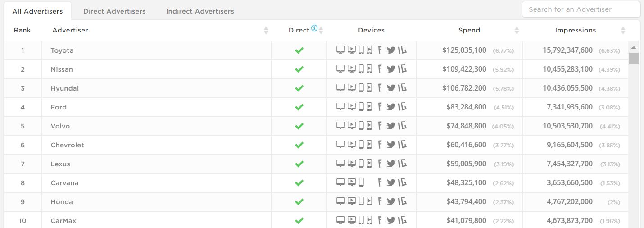The image size is (644, 228).
Task: Click Toyota's green Direct checkmark
Action: tap(299, 50)
